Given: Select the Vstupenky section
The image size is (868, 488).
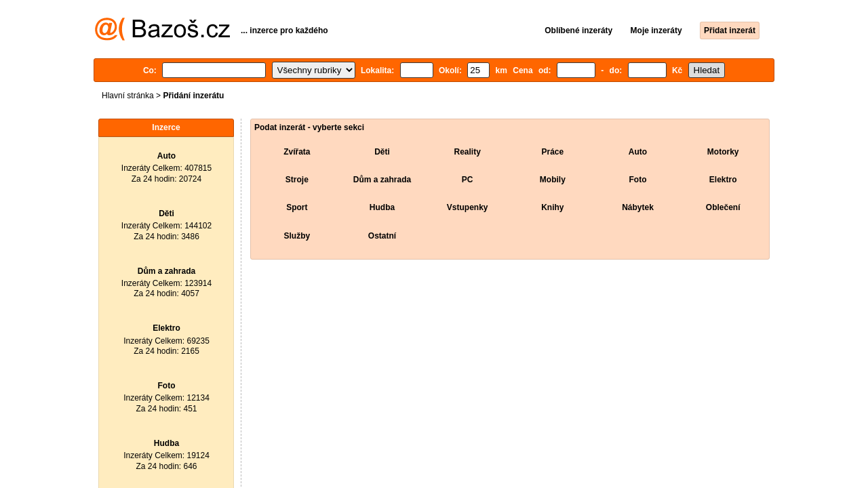Looking at the screenshot, I should 467,207.
